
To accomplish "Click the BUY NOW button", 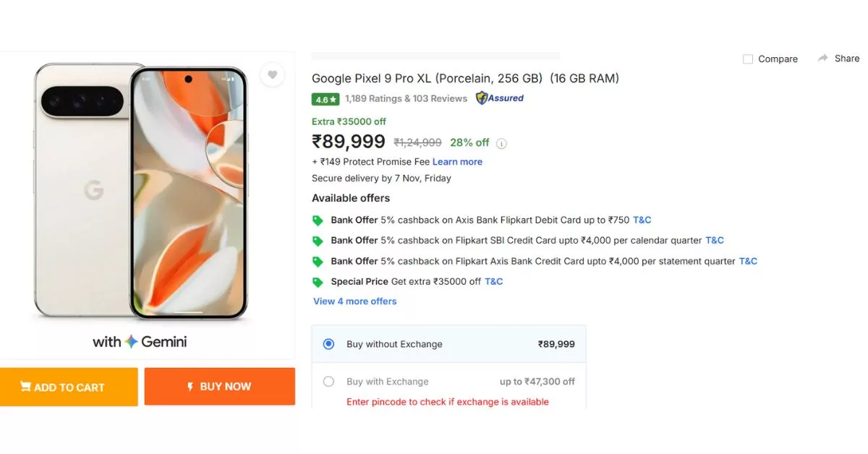I will [x=219, y=387].
